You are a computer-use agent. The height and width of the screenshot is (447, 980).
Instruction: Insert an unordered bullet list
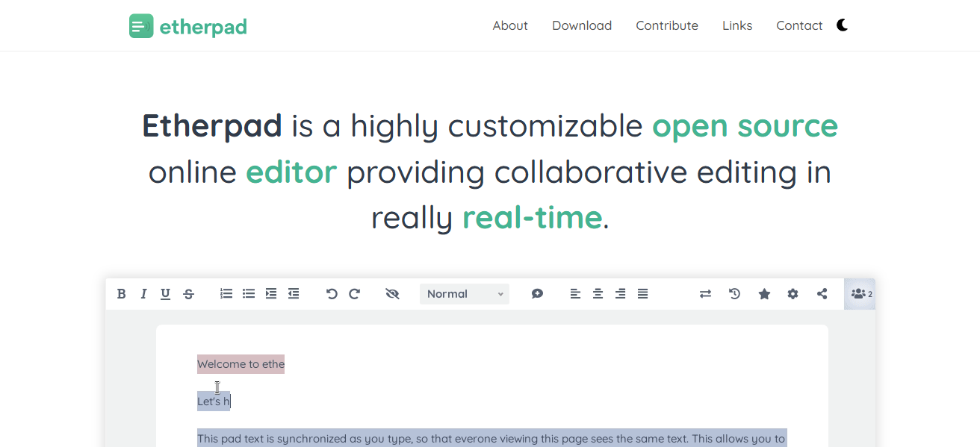point(249,294)
